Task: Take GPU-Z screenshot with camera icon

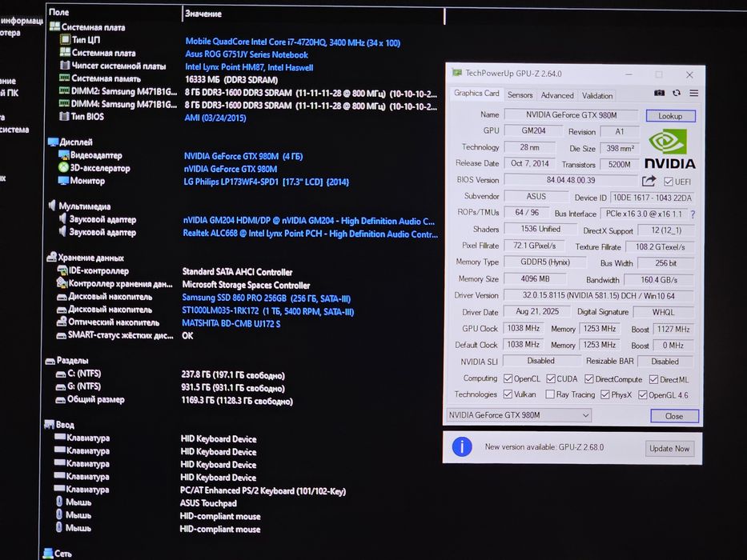Action: [x=659, y=93]
